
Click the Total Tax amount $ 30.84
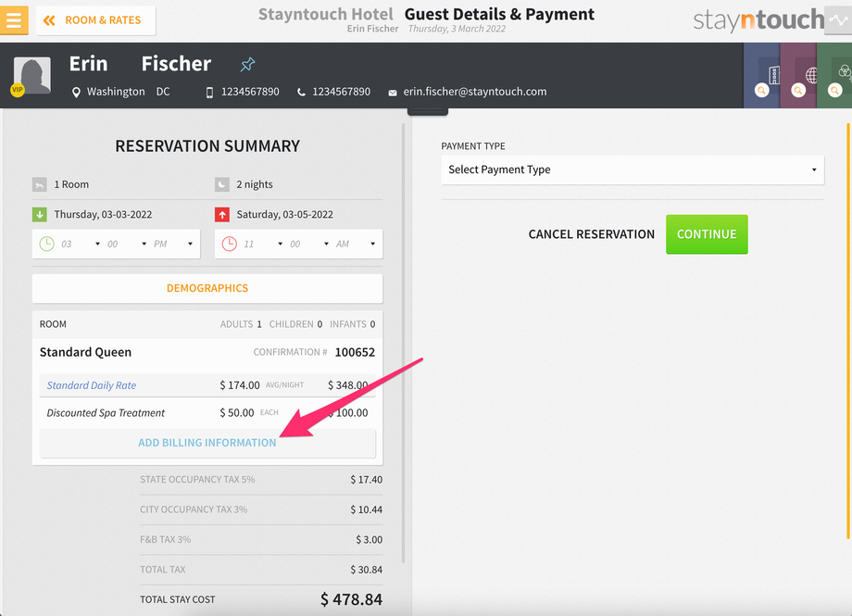click(366, 570)
